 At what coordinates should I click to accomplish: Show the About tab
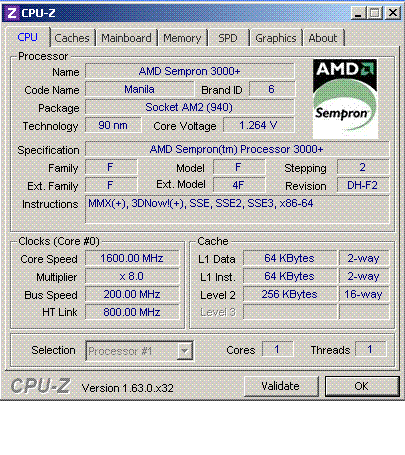click(x=323, y=38)
